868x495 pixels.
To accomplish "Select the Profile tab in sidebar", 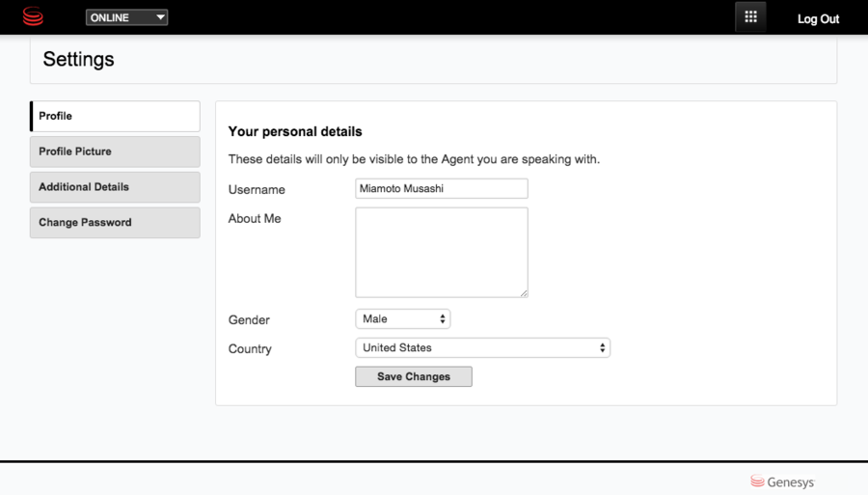I will click(x=115, y=116).
